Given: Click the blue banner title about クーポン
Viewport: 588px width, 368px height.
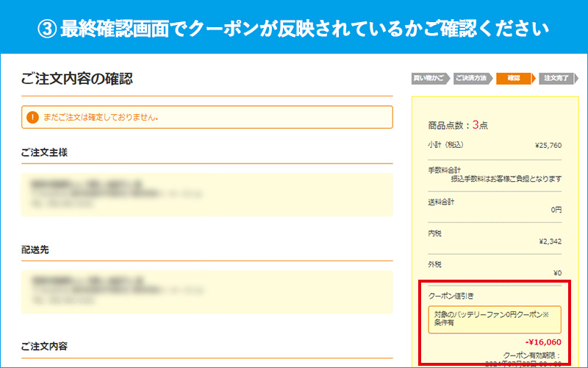Looking at the screenshot, I should pyautogui.click(x=294, y=28).
